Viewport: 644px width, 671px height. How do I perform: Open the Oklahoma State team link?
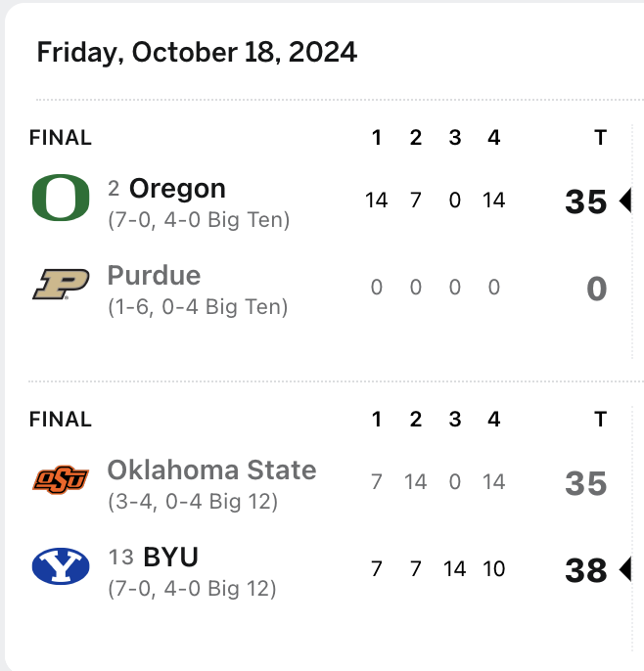coord(211,470)
